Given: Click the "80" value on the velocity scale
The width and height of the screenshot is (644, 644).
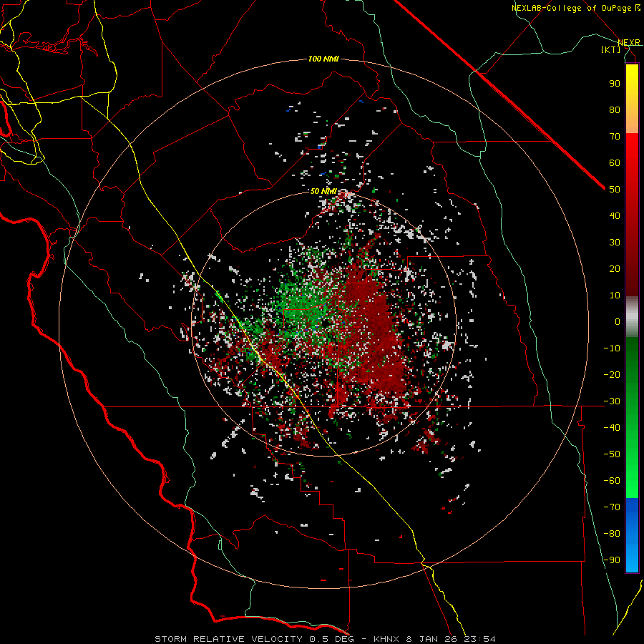Looking at the screenshot, I should coord(615,109).
